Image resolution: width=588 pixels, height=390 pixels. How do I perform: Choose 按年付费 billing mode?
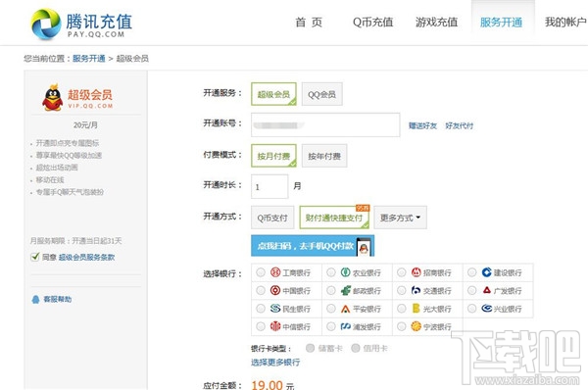[324, 156]
